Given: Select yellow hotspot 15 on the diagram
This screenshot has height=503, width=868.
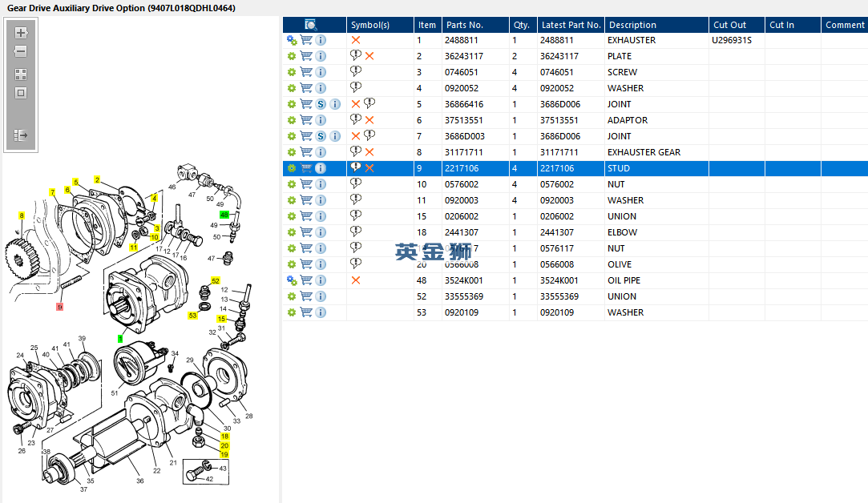Looking at the screenshot, I should click(x=221, y=319).
